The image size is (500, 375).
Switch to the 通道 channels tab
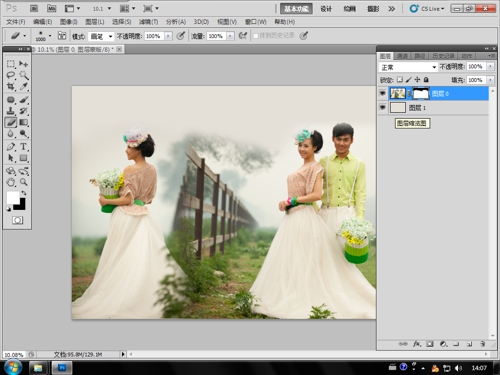[x=402, y=56]
